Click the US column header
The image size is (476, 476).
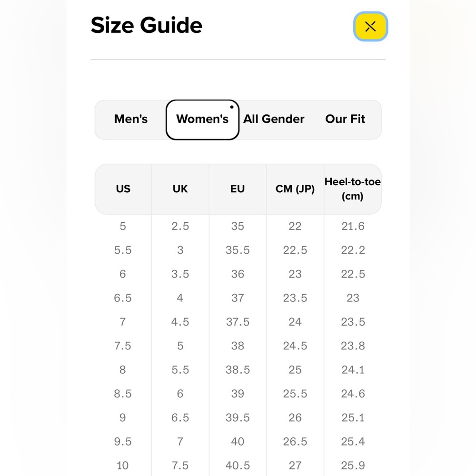[x=123, y=189]
